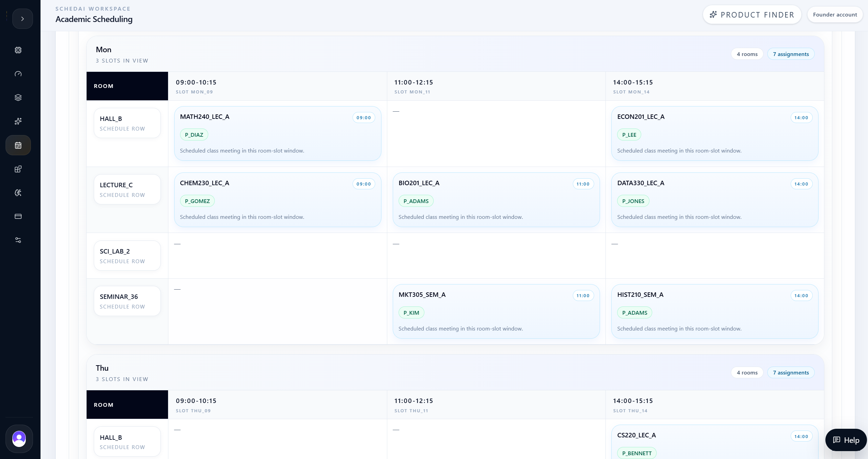Viewport: 868px width, 459px height.
Task: Click the P_ADAMS tag on HIST210_SEM_A
Action: coord(635,313)
